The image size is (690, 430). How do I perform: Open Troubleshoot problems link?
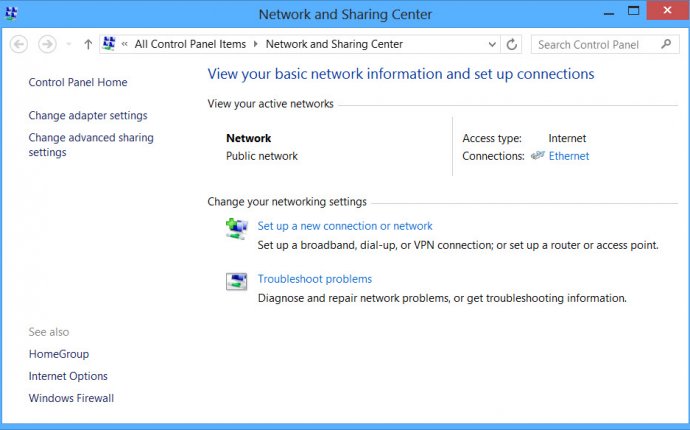pos(315,279)
